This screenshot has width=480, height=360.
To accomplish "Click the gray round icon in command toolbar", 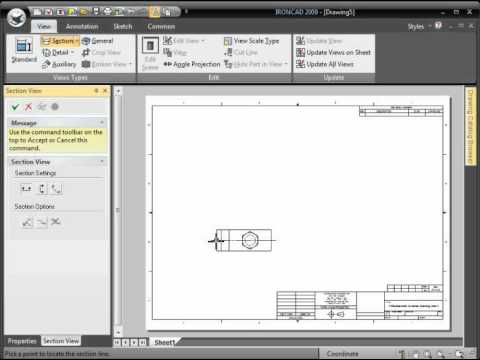I will point(55,107).
